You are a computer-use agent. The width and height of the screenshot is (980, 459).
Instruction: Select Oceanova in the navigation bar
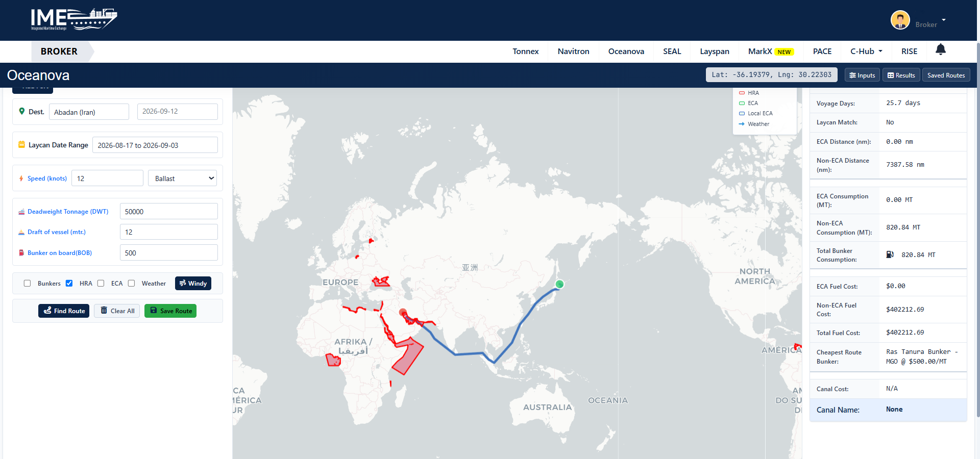tap(626, 52)
